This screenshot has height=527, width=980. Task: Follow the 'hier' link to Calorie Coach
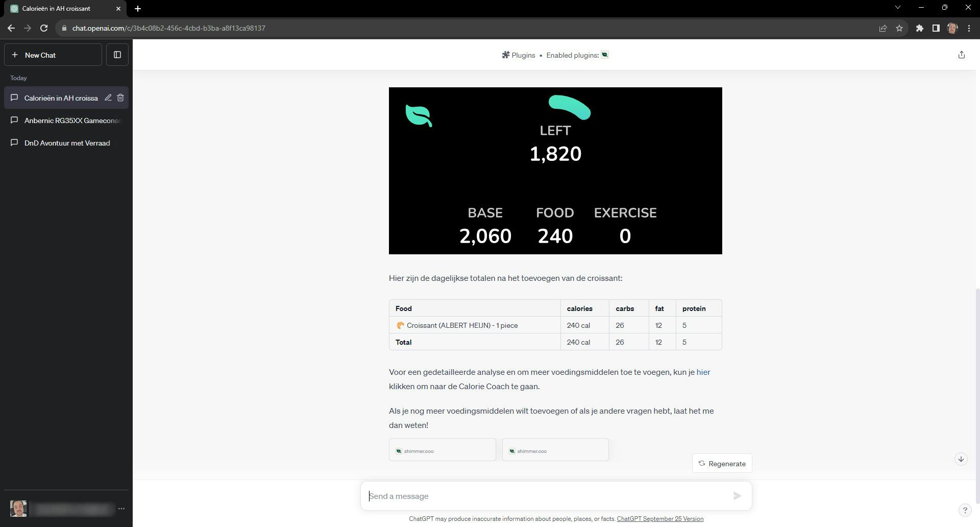point(703,372)
